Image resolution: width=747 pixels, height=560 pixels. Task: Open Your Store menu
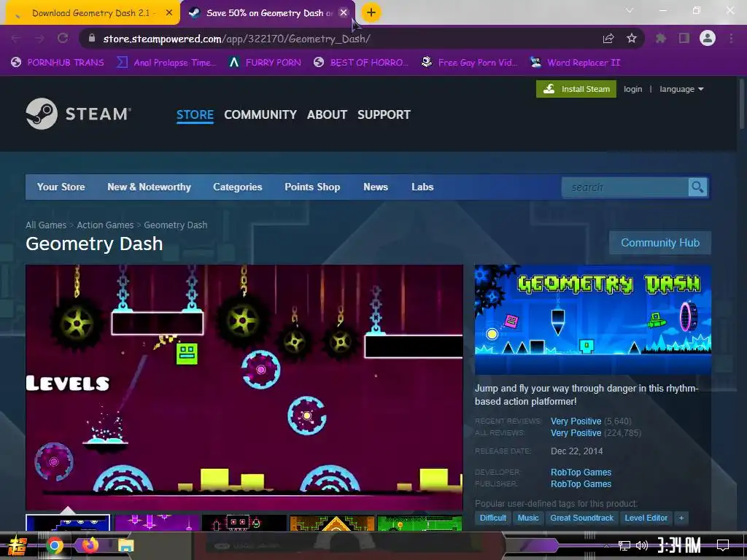(61, 187)
